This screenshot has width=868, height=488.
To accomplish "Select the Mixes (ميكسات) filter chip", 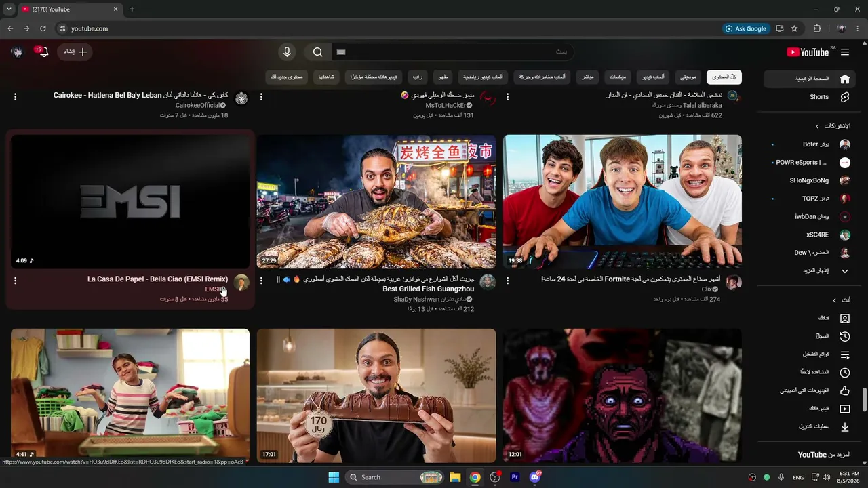I will (x=618, y=77).
